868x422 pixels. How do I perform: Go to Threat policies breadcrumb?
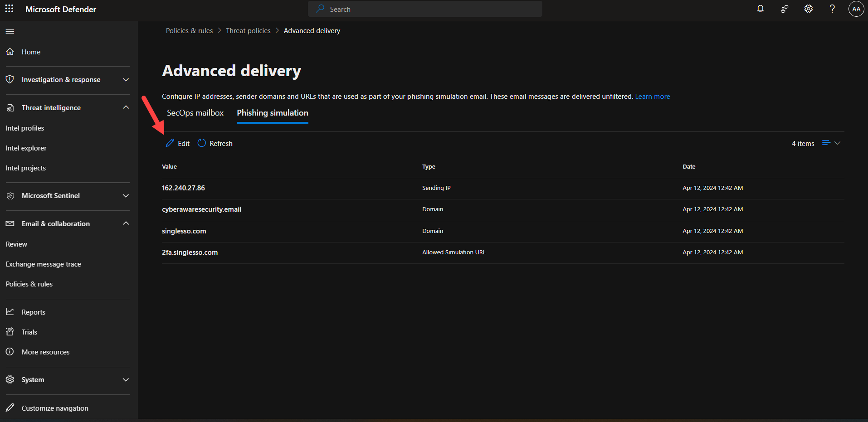pyautogui.click(x=248, y=31)
